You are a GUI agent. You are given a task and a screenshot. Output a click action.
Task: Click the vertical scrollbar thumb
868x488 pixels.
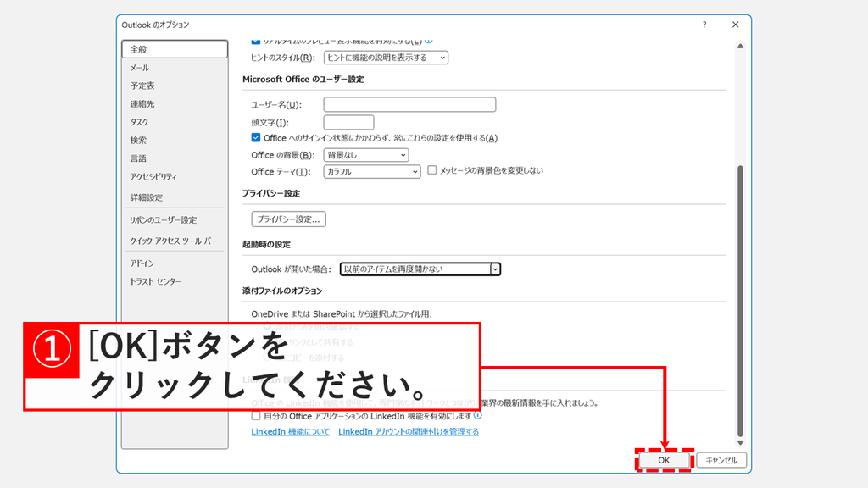tap(740, 302)
